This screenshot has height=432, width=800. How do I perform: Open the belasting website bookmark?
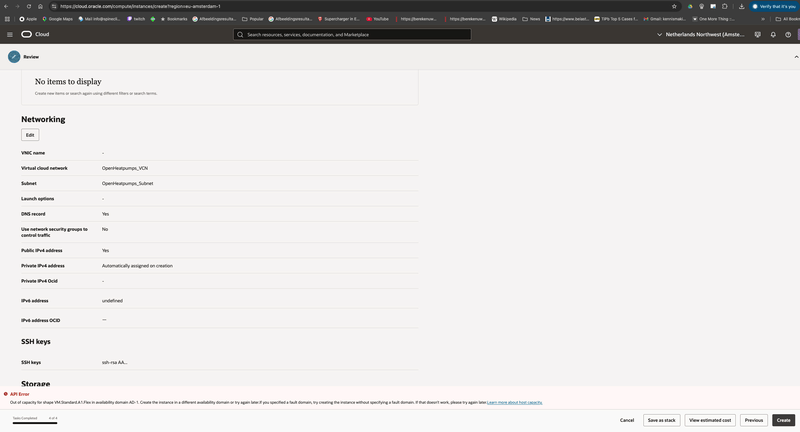click(x=566, y=19)
